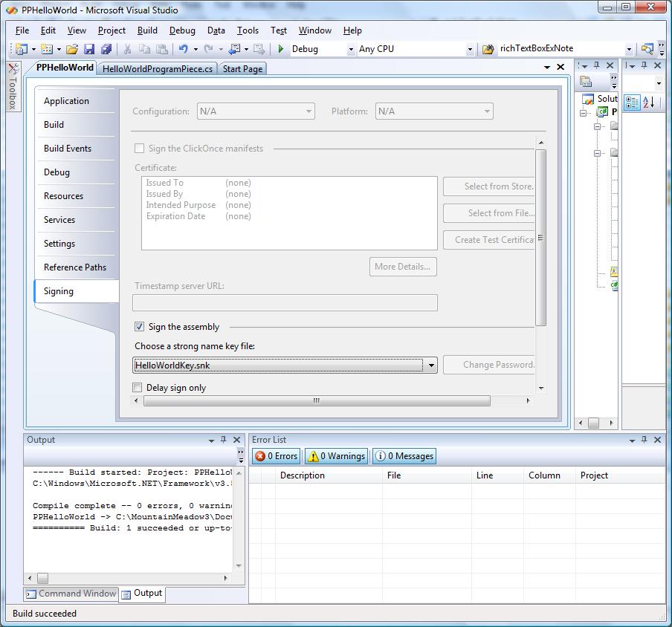Open the richTextBoxExNote find dropdown
The height and width of the screenshot is (627, 672).
click(x=629, y=49)
